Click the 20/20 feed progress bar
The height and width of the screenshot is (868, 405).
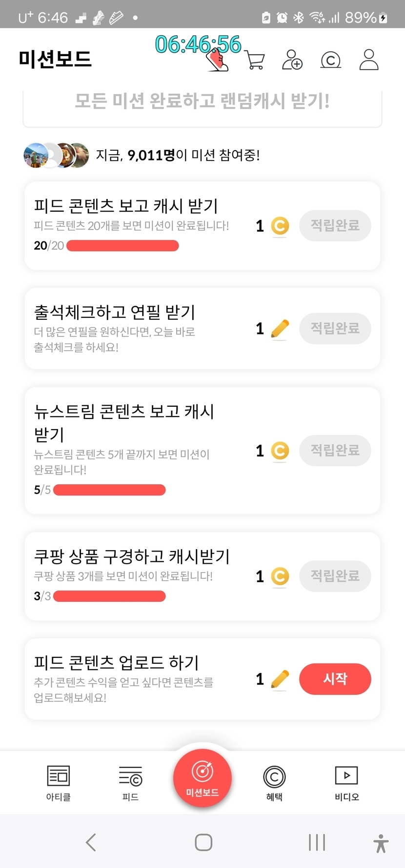(122, 246)
